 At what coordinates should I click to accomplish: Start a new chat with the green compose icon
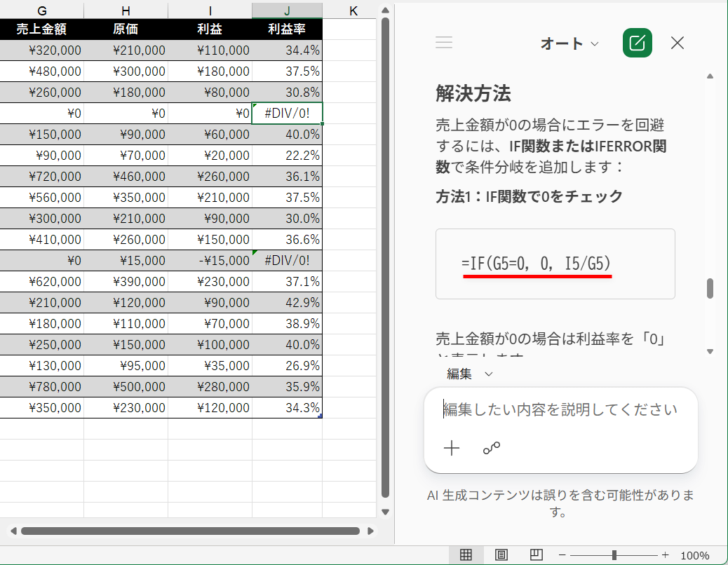637,43
